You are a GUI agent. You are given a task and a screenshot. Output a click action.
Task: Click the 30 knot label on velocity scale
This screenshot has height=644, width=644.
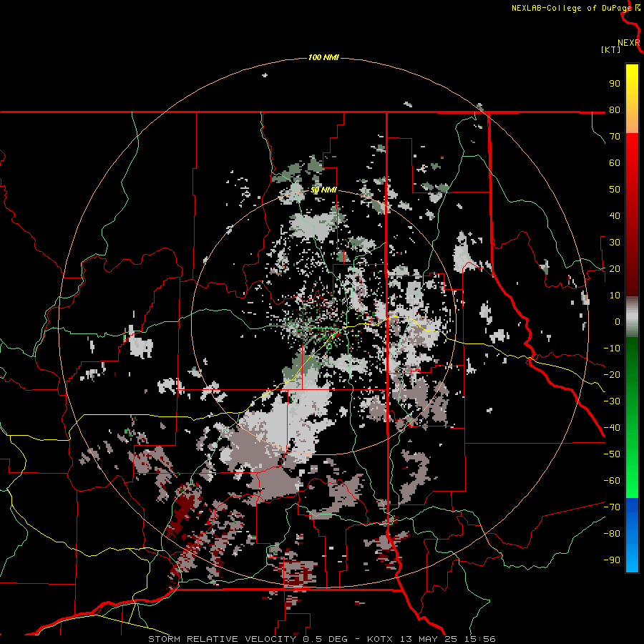[x=615, y=243]
